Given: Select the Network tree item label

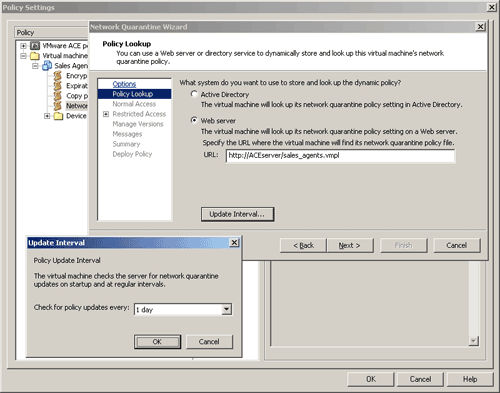Looking at the screenshot, I should point(77,106).
